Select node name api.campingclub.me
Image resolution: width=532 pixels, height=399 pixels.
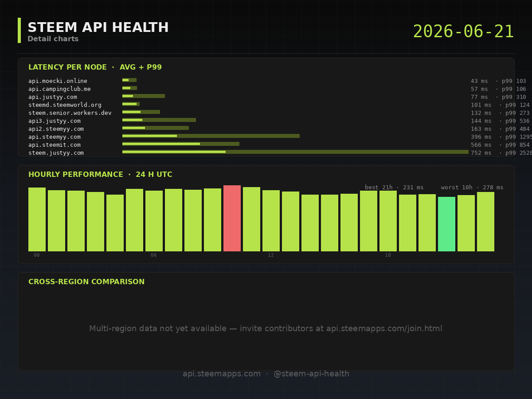pyautogui.click(x=59, y=89)
